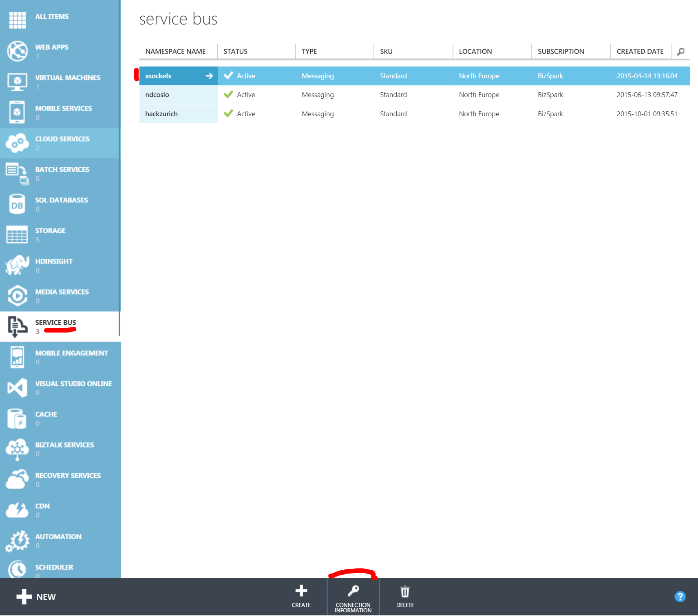The width and height of the screenshot is (698, 616).
Task: Click Standard SKU in hackzurich row
Action: (393, 114)
